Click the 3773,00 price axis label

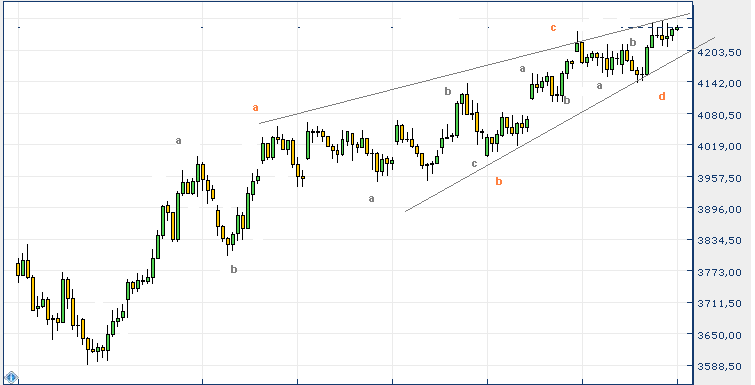click(719, 272)
